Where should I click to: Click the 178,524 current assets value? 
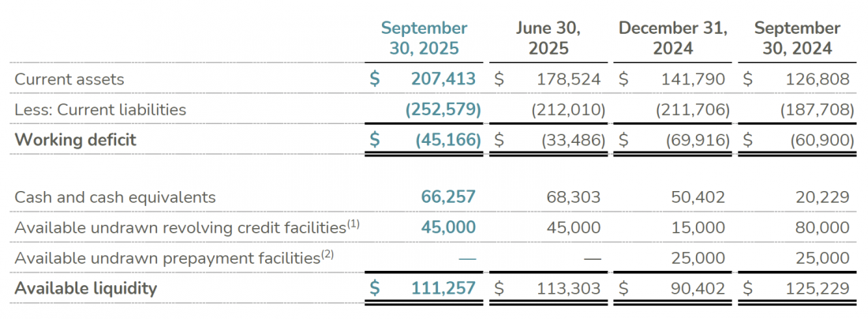568,79
